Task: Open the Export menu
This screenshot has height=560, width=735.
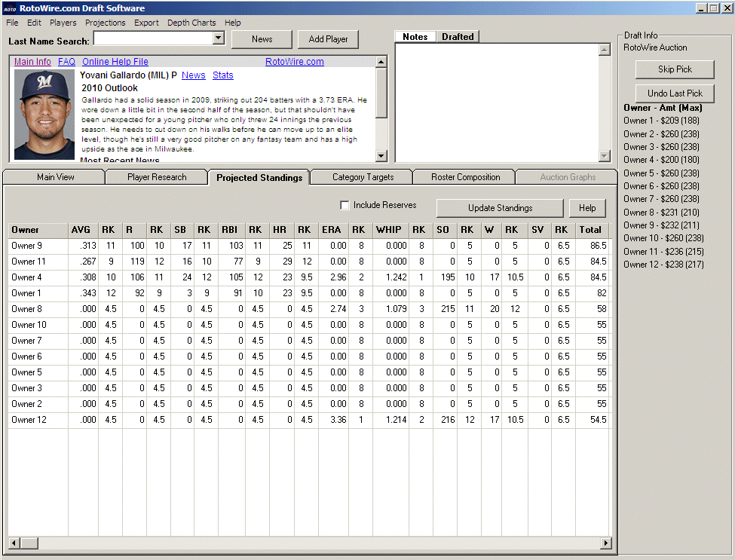Action: [x=146, y=23]
